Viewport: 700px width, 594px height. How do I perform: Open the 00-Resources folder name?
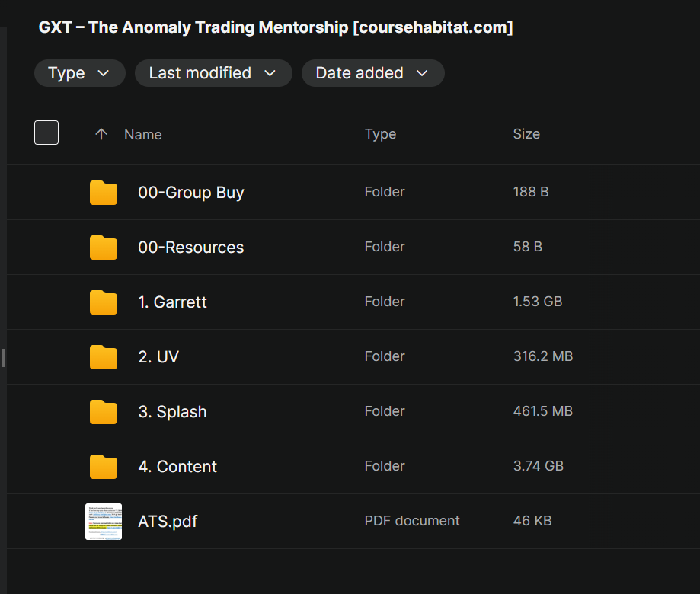pos(191,247)
